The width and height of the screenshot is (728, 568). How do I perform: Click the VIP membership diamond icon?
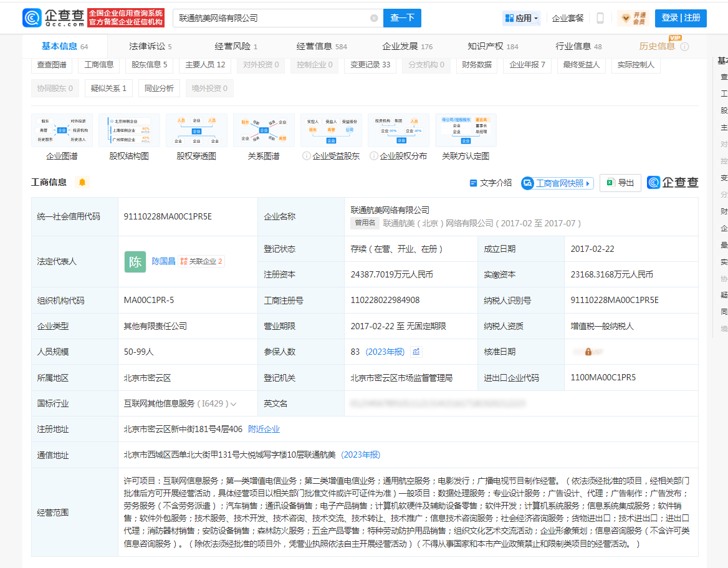[626, 18]
